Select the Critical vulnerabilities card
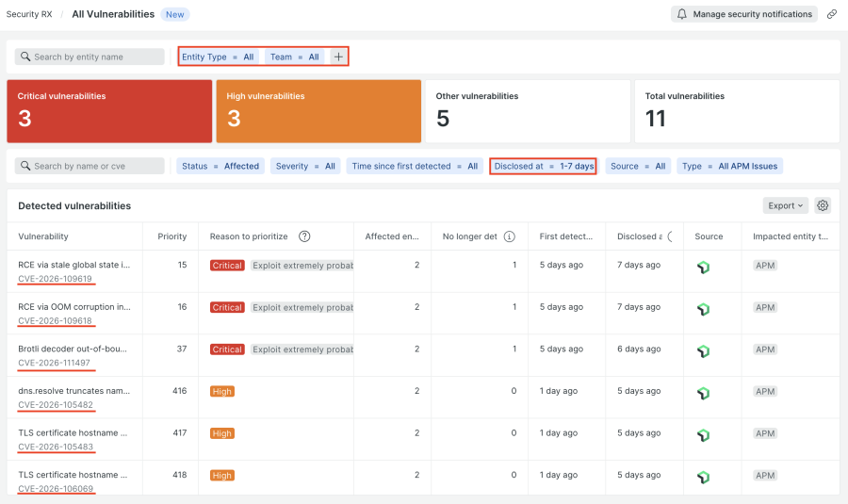This screenshot has height=504, width=848. coord(109,111)
